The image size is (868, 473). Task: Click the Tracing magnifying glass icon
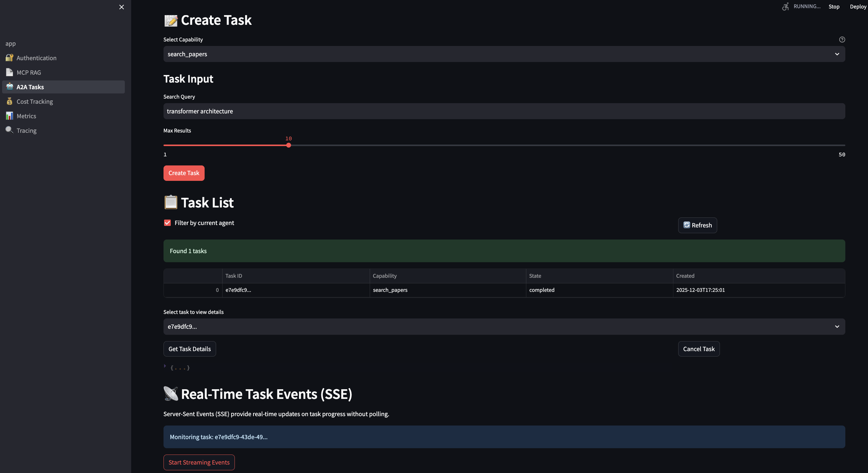(x=9, y=130)
